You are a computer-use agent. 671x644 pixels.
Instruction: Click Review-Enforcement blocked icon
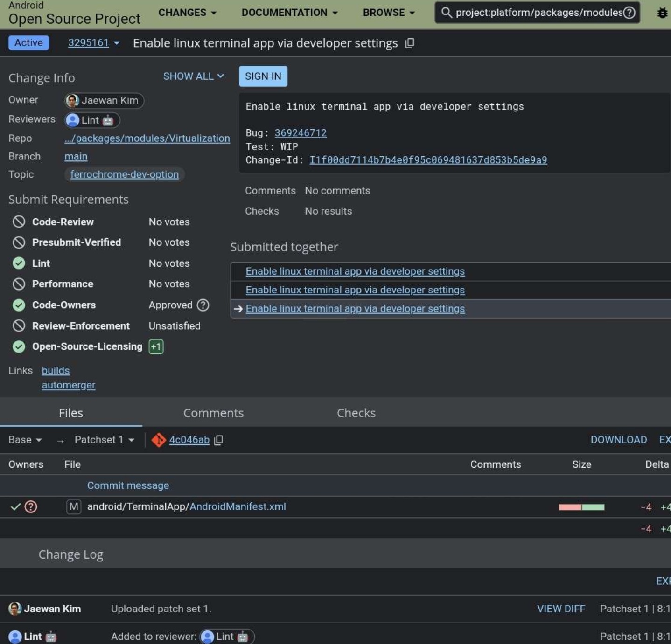[19, 325]
